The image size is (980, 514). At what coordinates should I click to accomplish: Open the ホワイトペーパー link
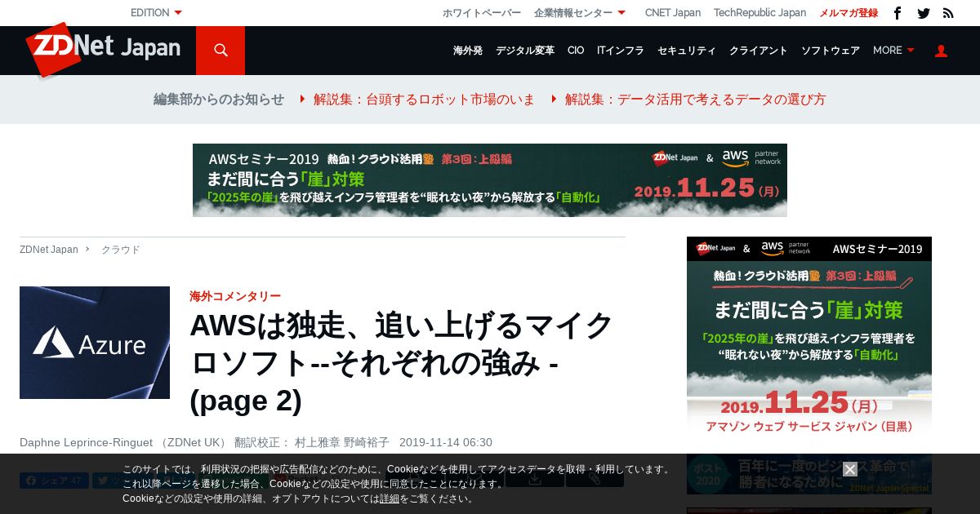click(482, 12)
